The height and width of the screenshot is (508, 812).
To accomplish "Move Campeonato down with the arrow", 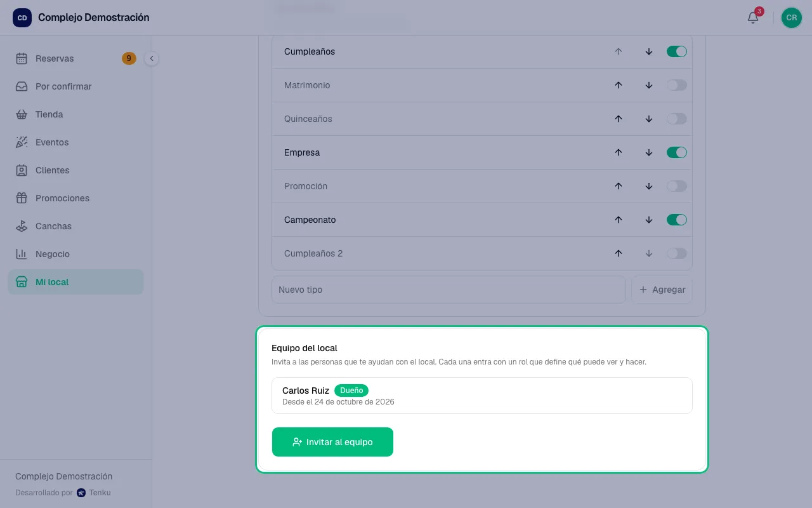I will (x=649, y=220).
